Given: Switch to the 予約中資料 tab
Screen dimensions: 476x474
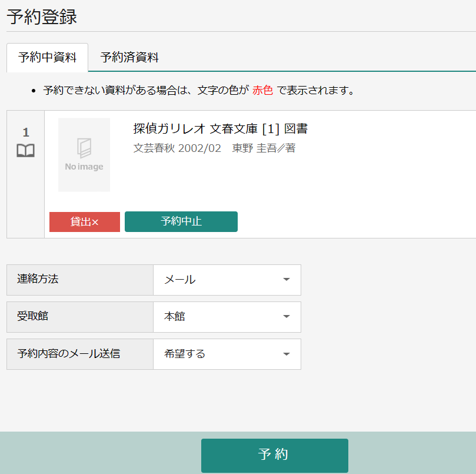Looking at the screenshot, I should tap(47, 58).
